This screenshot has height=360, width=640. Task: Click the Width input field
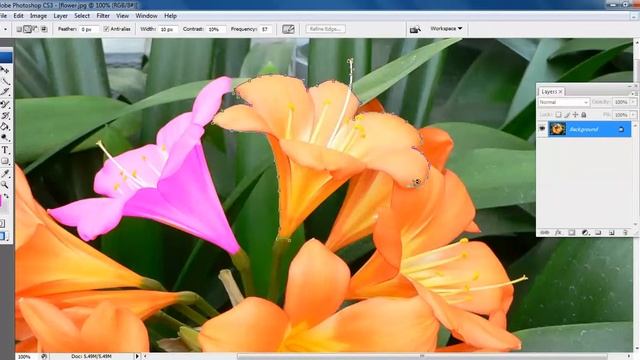[168, 29]
